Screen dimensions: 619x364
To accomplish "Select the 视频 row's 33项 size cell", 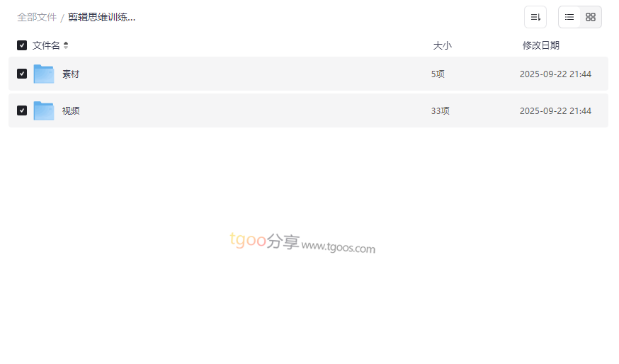I will [440, 110].
